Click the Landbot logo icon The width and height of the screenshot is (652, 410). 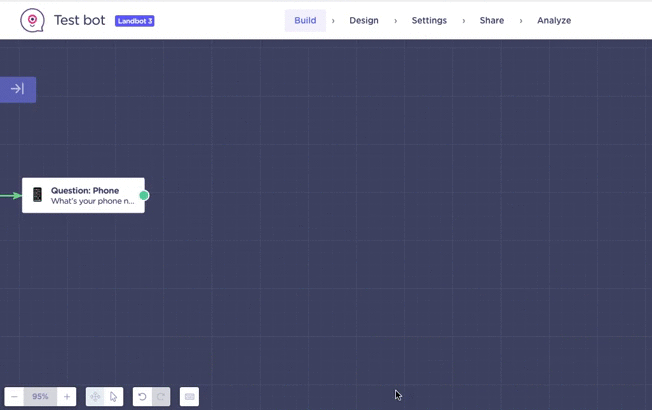point(32,20)
